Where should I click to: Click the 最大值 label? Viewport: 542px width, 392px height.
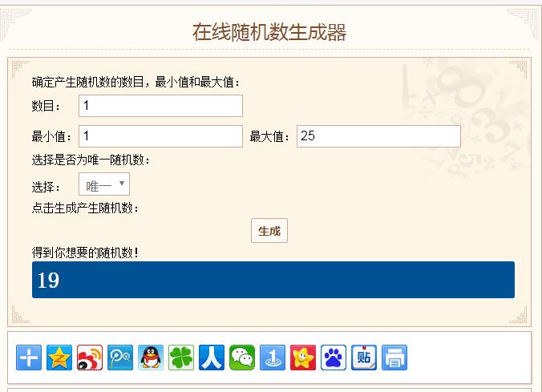point(269,136)
